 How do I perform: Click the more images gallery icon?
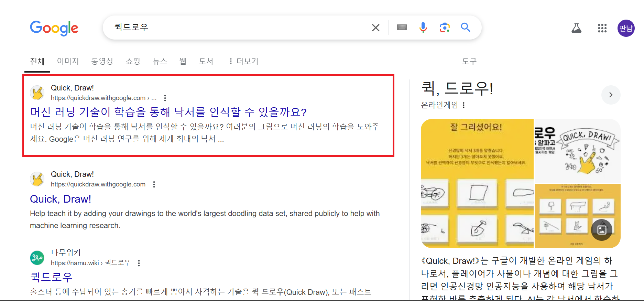[x=602, y=230]
